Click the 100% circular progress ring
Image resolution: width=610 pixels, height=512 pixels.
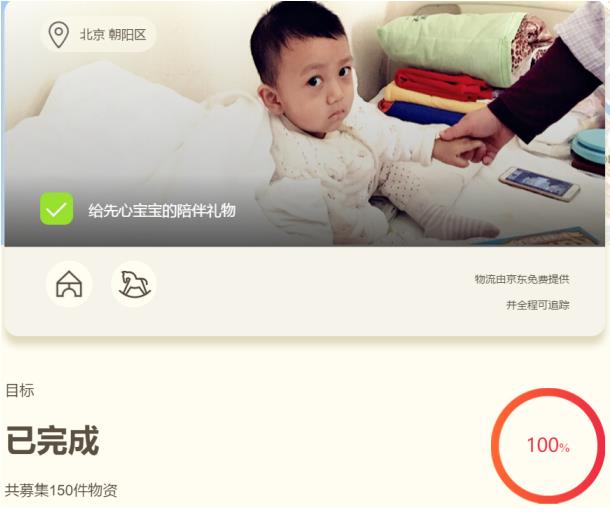(x=548, y=445)
